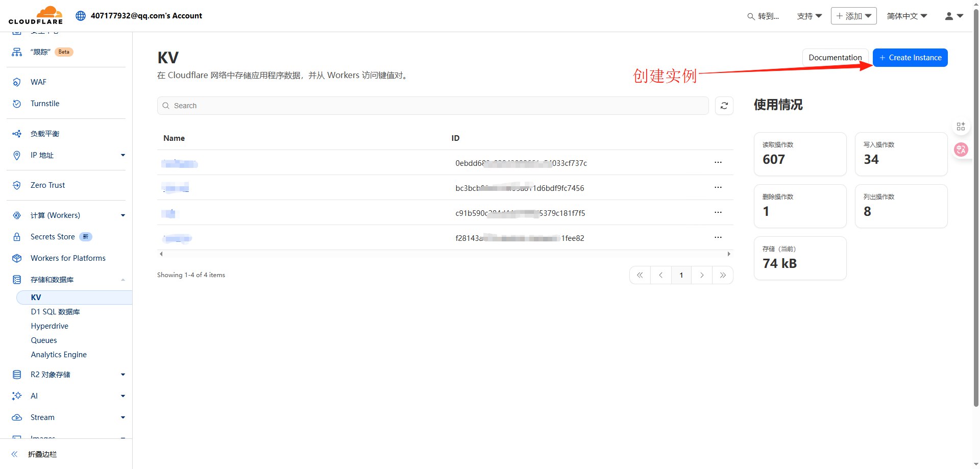This screenshot has height=469, width=980.
Task: Expand the 添加 dropdown
Action: 853,16
